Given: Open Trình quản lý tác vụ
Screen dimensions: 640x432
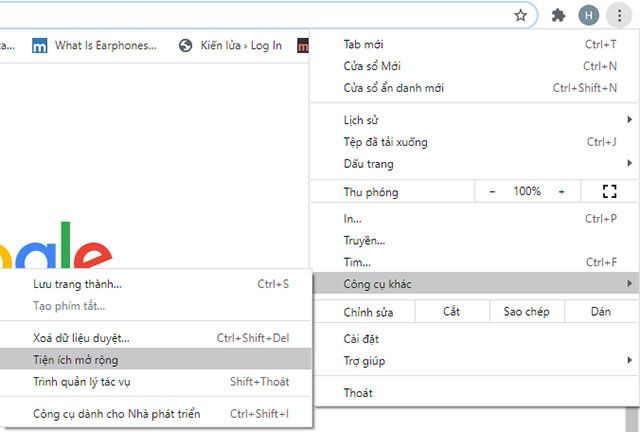Looking at the screenshot, I should click(x=155, y=381).
